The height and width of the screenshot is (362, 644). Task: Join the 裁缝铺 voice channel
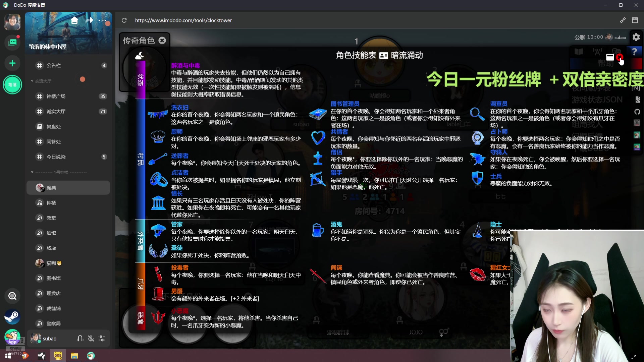[68, 308]
